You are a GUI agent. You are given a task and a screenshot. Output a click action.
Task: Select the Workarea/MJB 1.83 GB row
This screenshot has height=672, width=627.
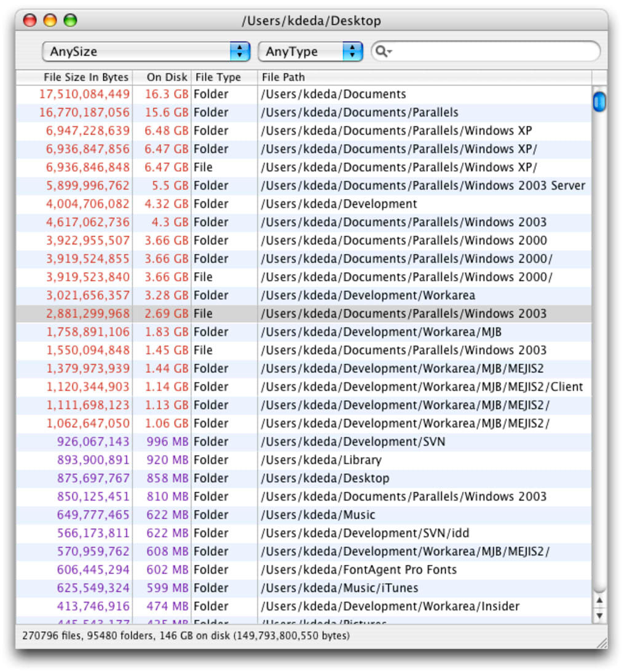pos(304,332)
